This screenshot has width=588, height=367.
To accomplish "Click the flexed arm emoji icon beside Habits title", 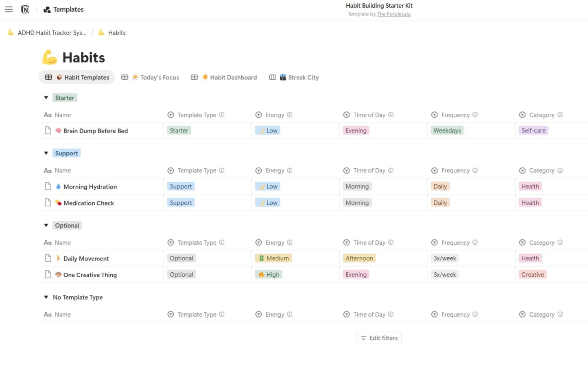I will click(x=50, y=57).
